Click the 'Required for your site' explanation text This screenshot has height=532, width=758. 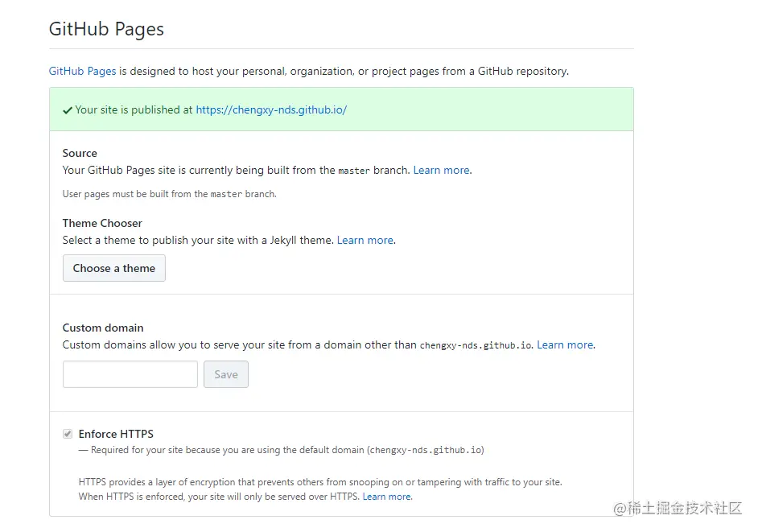(x=282, y=450)
